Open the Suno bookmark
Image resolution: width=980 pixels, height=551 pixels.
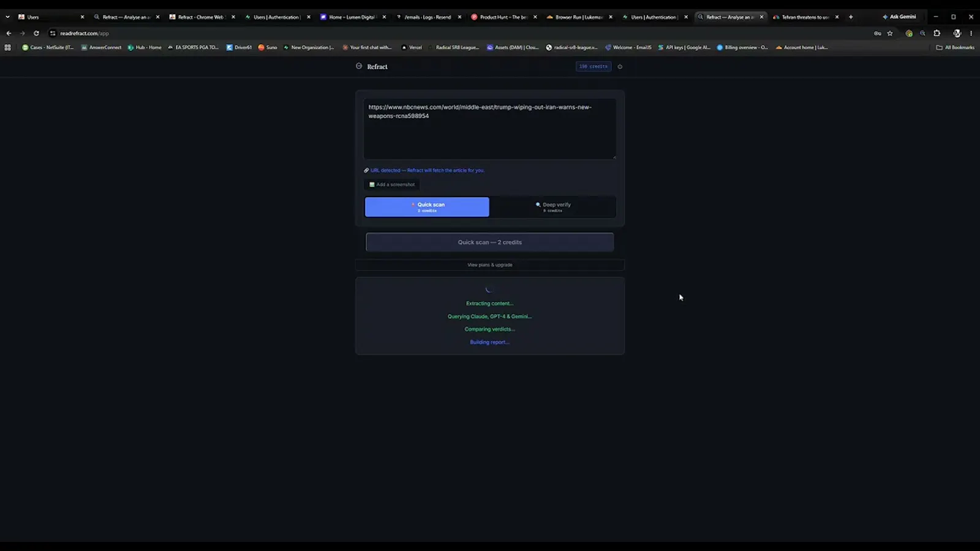(268, 47)
